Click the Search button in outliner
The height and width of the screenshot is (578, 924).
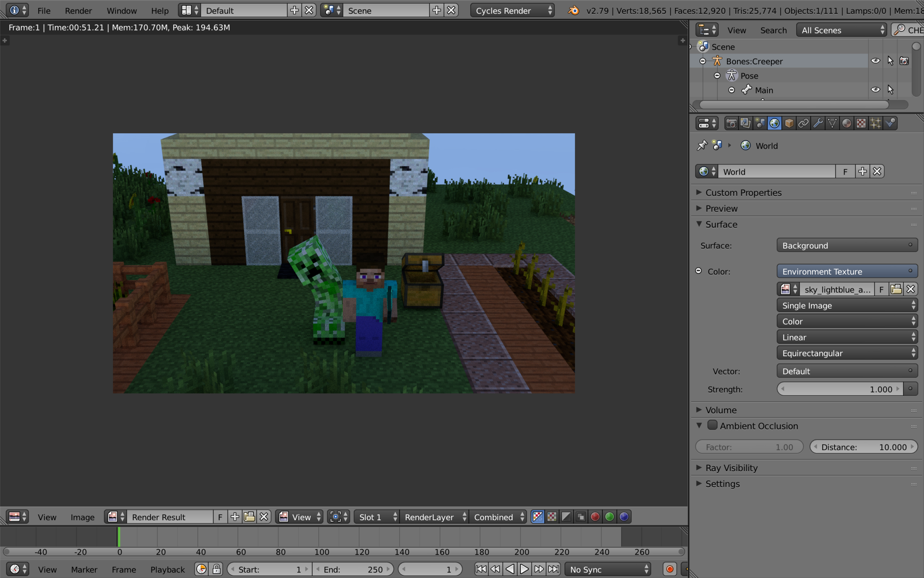(x=773, y=30)
